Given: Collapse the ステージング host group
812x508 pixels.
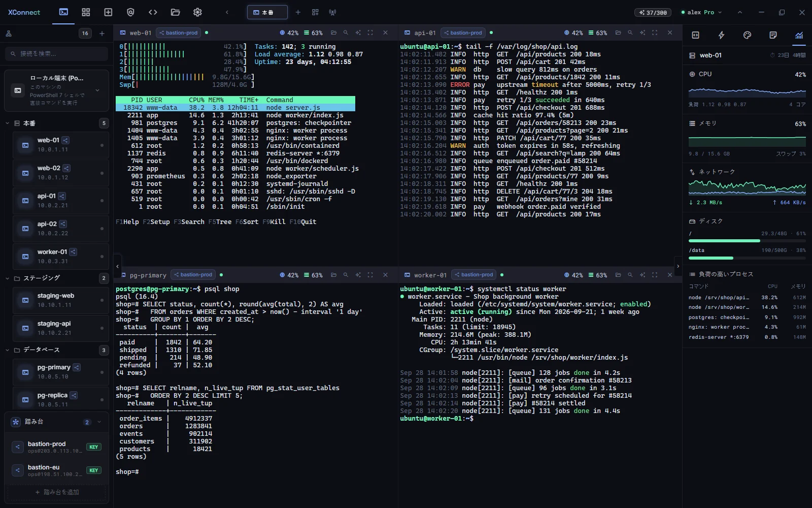Looking at the screenshot, I should (8, 278).
